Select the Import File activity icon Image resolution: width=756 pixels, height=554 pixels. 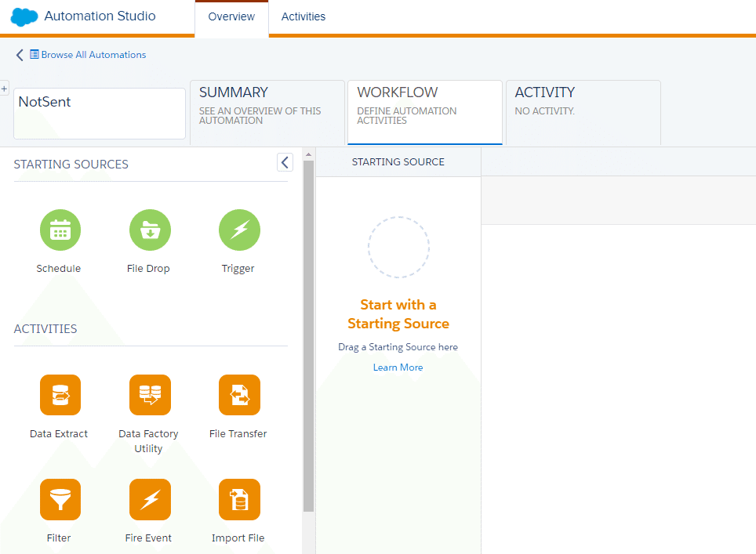(239, 499)
